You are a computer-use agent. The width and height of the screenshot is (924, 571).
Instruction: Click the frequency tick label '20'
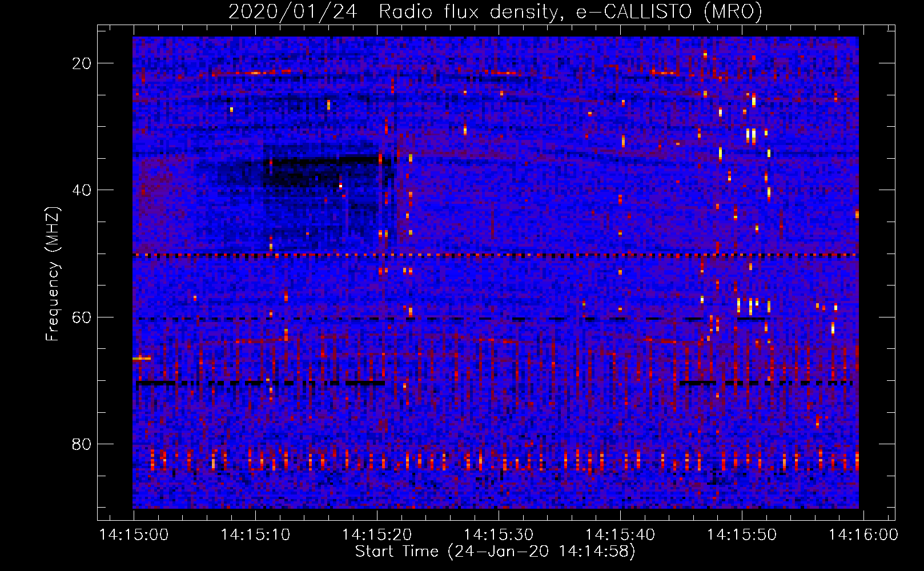point(82,63)
